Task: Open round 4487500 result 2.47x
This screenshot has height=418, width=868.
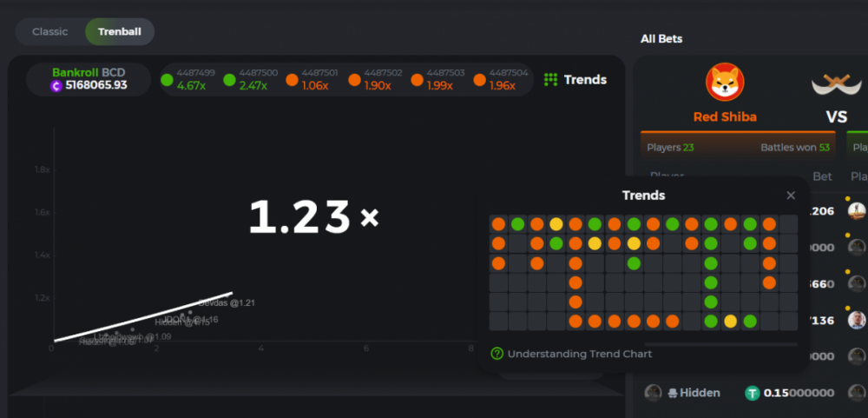Action: [250, 80]
